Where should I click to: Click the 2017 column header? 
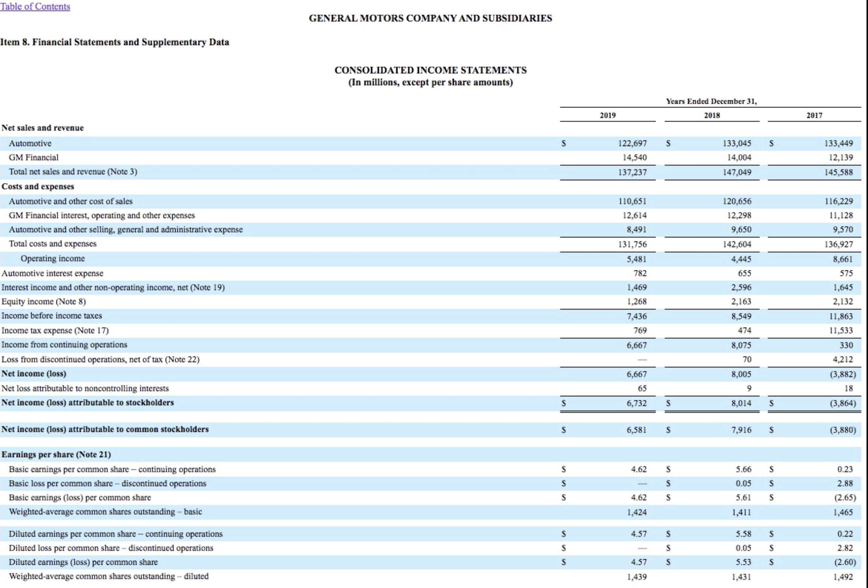pyautogui.click(x=814, y=115)
